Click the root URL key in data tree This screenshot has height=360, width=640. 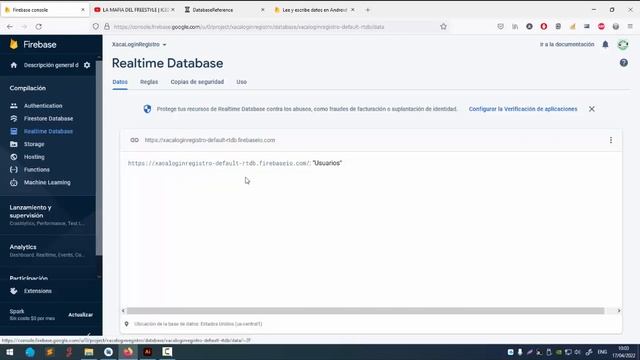pyautogui.click(x=218, y=163)
